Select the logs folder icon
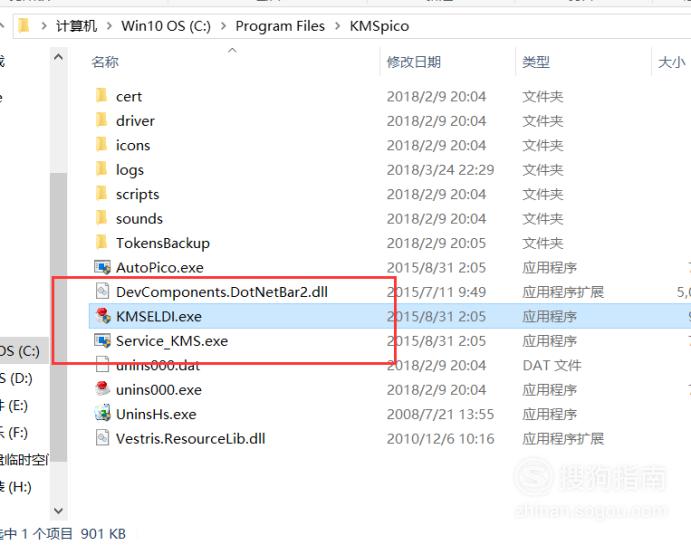This screenshot has width=691, height=545. click(x=101, y=169)
